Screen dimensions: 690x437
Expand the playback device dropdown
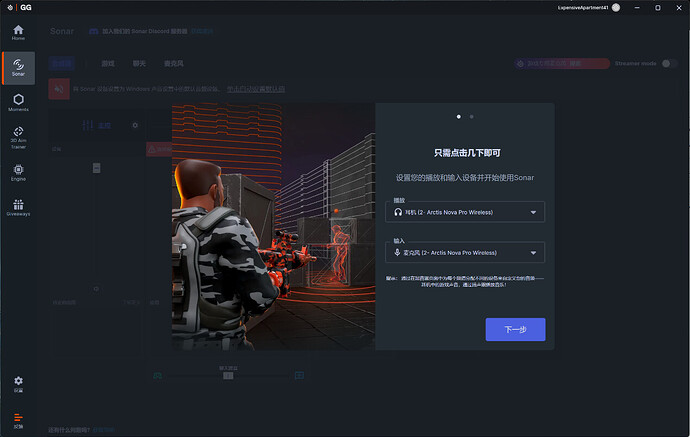(x=465, y=212)
